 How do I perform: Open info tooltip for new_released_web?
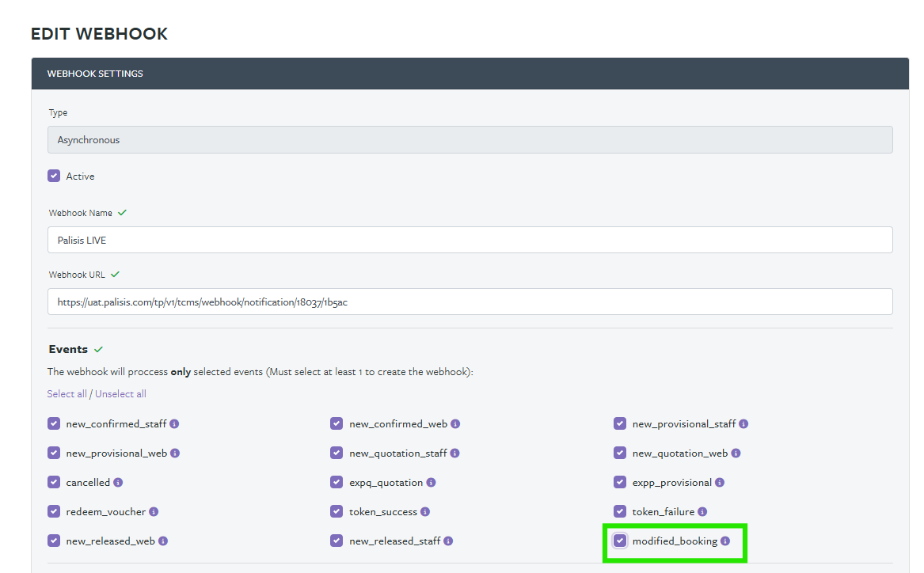tap(163, 541)
